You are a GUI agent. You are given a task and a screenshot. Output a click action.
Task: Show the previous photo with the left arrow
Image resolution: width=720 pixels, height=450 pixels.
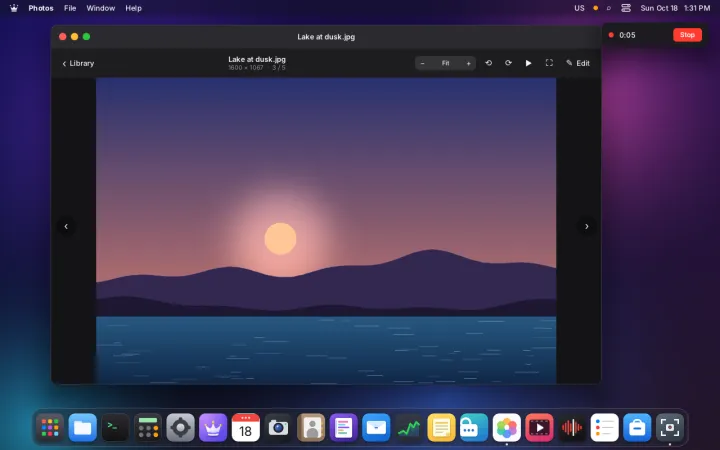point(66,226)
